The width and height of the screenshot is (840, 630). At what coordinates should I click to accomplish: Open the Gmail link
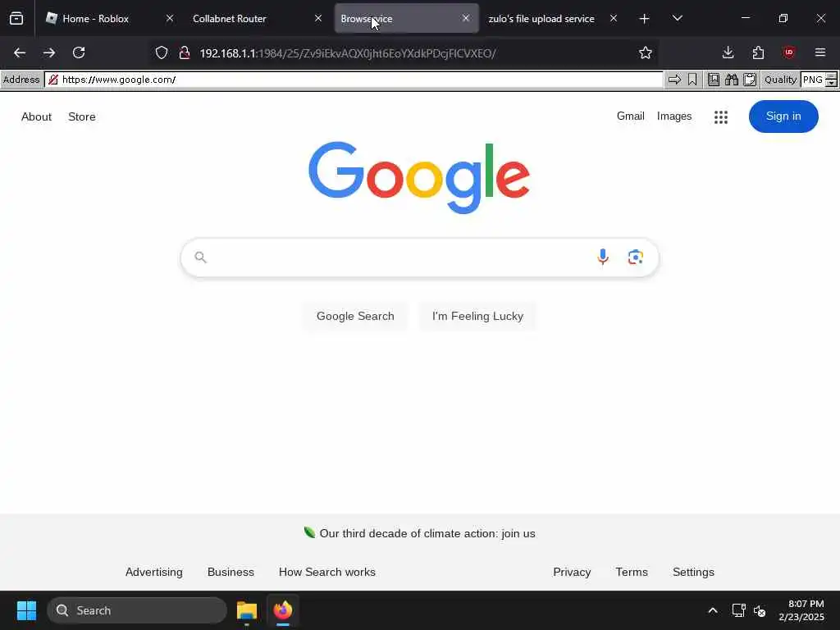click(x=631, y=116)
